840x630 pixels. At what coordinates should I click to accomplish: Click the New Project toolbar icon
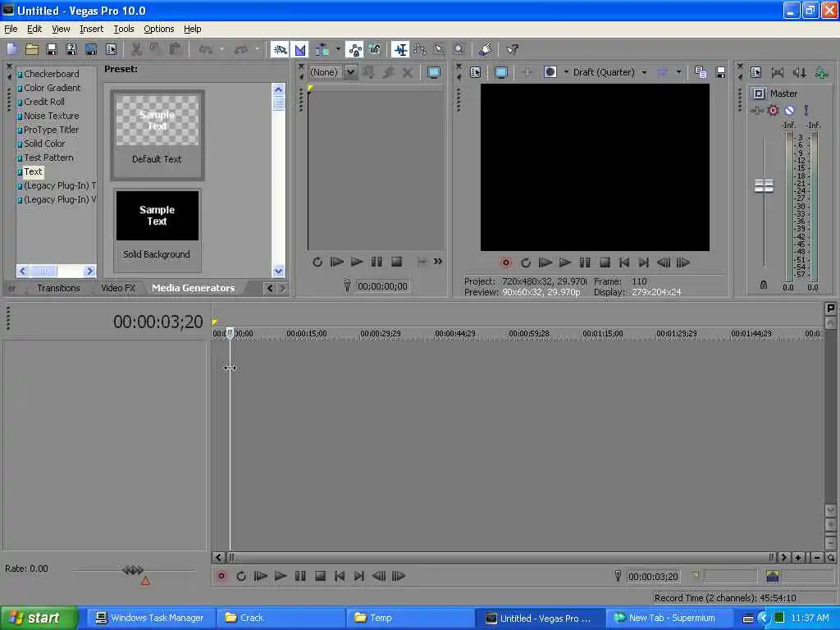click(x=12, y=50)
